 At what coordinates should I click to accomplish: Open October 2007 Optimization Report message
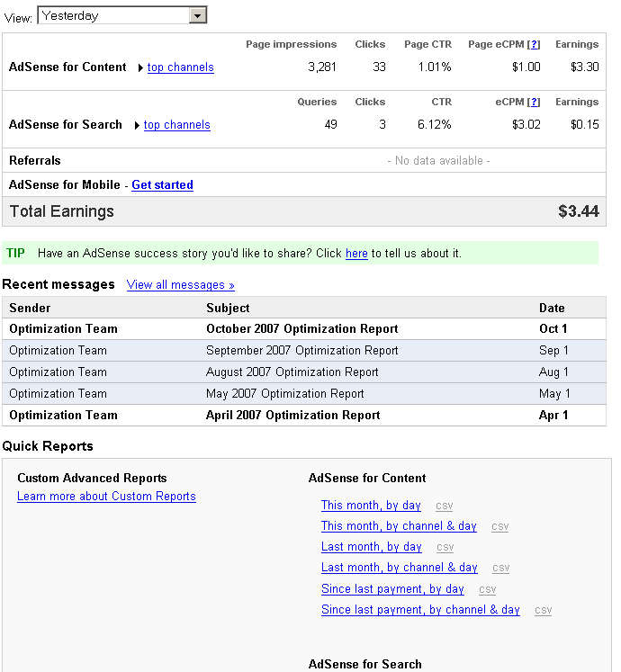301,329
